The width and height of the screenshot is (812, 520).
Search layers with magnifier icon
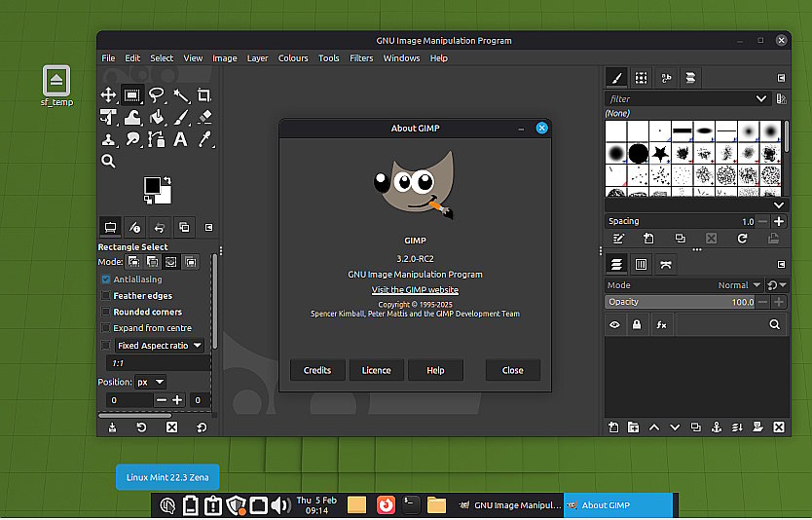pos(775,324)
